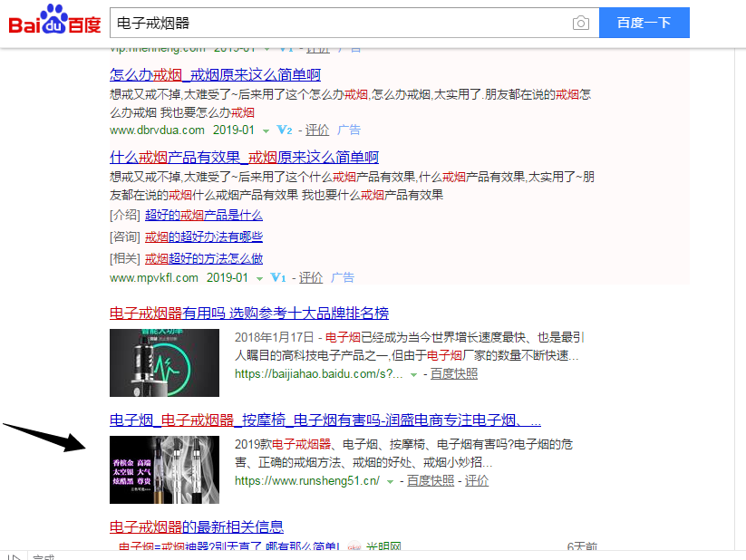Open the e-cigarette thumbnail with green waveform

click(164, 362)
